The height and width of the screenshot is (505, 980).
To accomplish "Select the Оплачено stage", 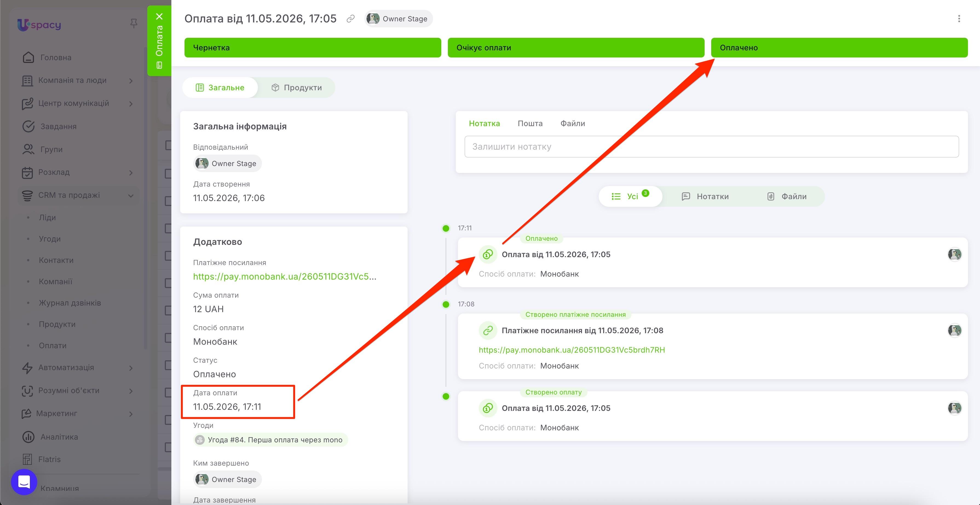I will click(839, 48).
